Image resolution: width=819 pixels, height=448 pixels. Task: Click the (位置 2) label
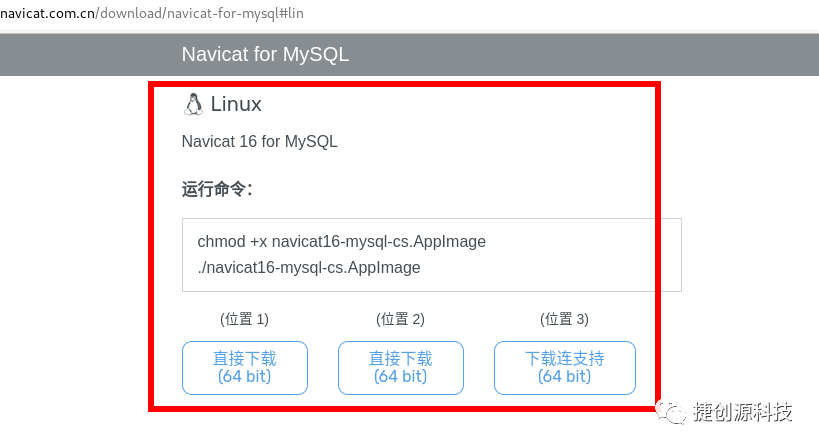[401, 319]
